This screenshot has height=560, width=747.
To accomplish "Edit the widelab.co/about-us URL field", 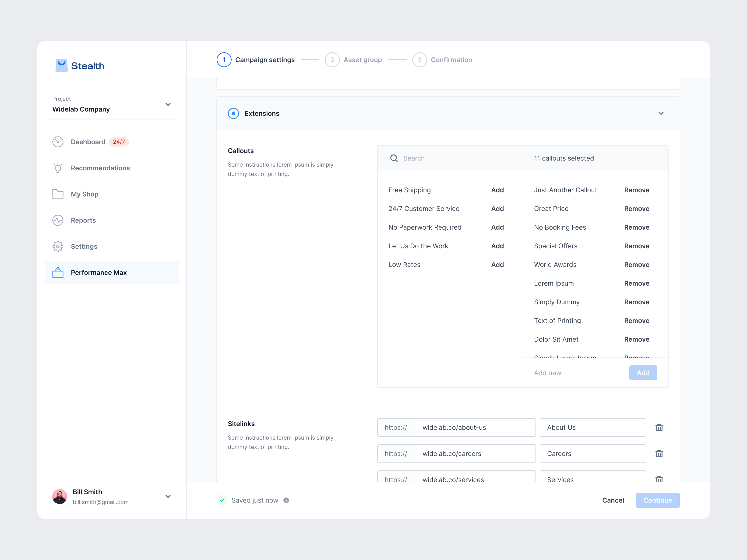I will [475, 427].
